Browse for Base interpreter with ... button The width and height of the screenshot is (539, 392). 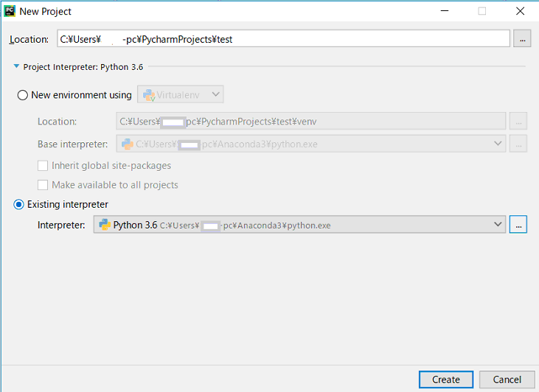pos(518,144)
